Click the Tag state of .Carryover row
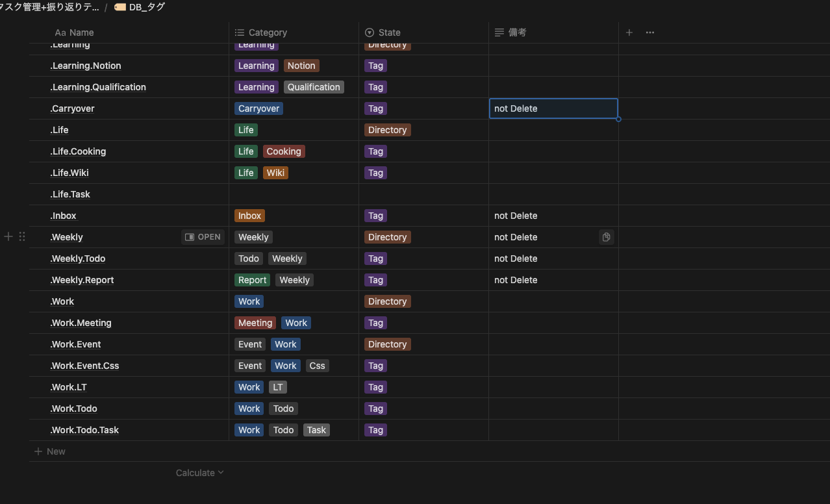Screen dimensions: 830x504 click(x=375, y=108)
